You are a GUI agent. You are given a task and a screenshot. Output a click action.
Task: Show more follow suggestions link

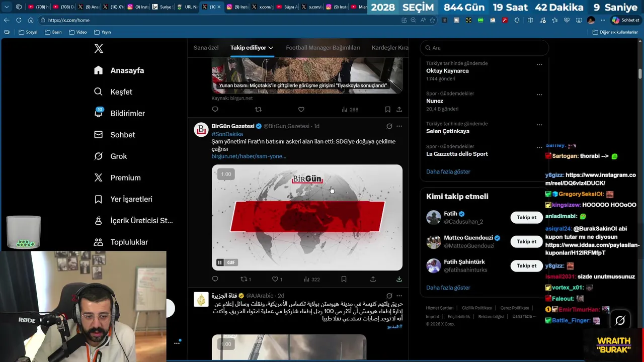click(448, 288)
